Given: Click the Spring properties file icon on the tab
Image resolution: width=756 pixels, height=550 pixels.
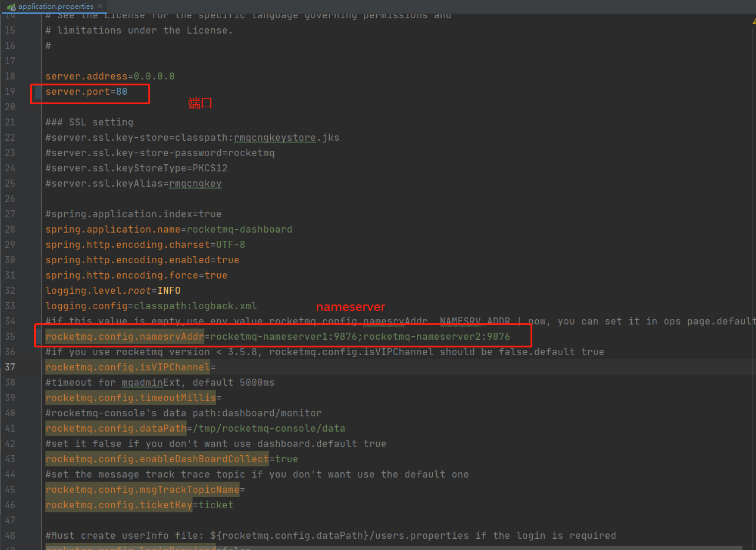Looking at the screenshot, I should tap(11, 6).
